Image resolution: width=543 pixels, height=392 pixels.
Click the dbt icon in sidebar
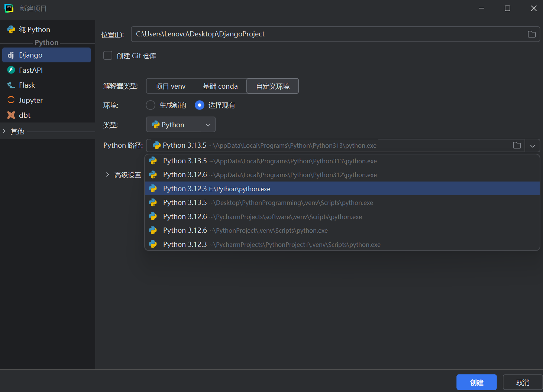[x=11, y=115]
